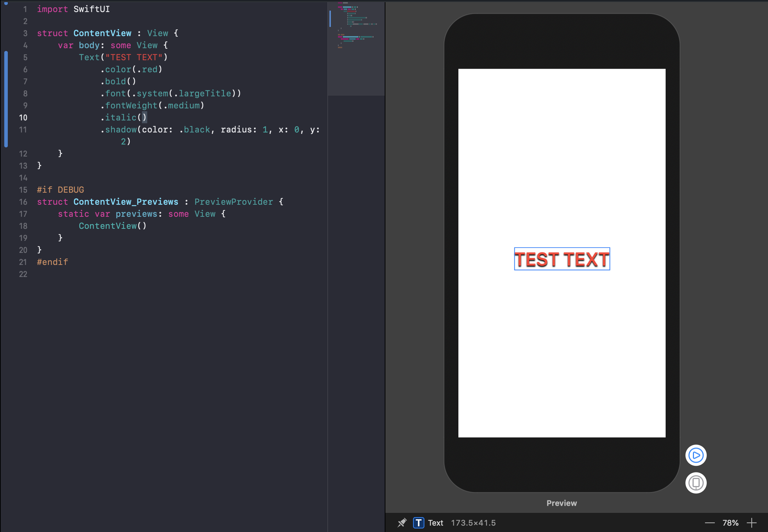768x532 pixels.
Task: Click the device frame toggle button
Action: (696, 483)
